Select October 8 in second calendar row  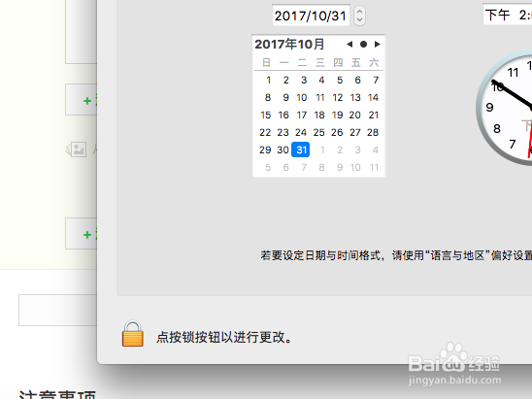pos(268,98)
